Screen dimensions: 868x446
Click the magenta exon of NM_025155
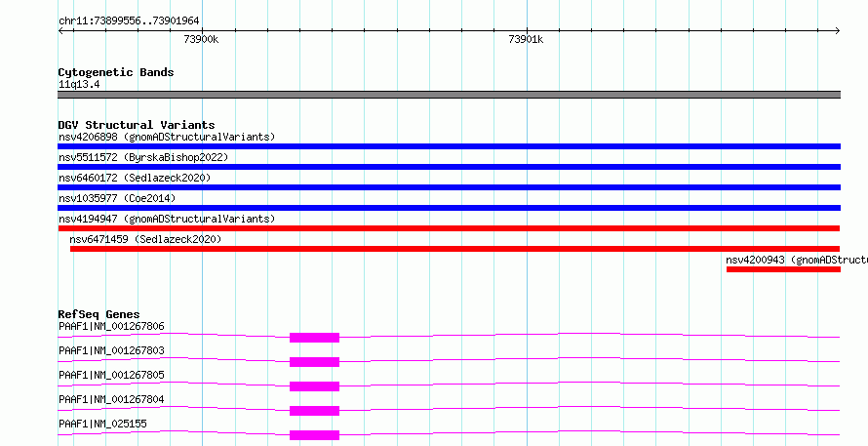(314, 435)
